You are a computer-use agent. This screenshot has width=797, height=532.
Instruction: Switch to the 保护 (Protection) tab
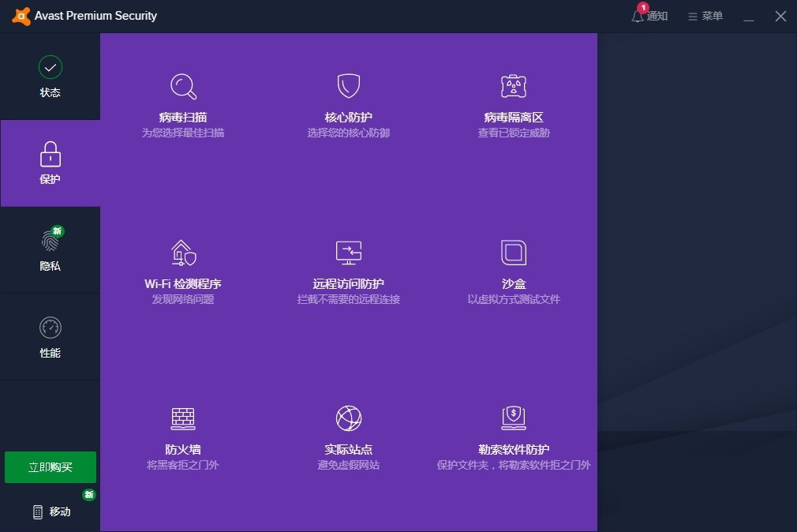[50, 163]
